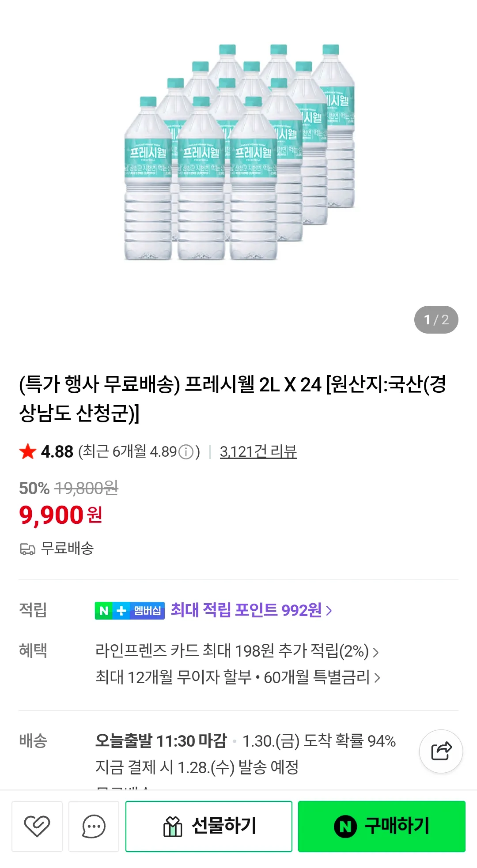Click the N+ membership badge
477x868 pixels.
129,611
